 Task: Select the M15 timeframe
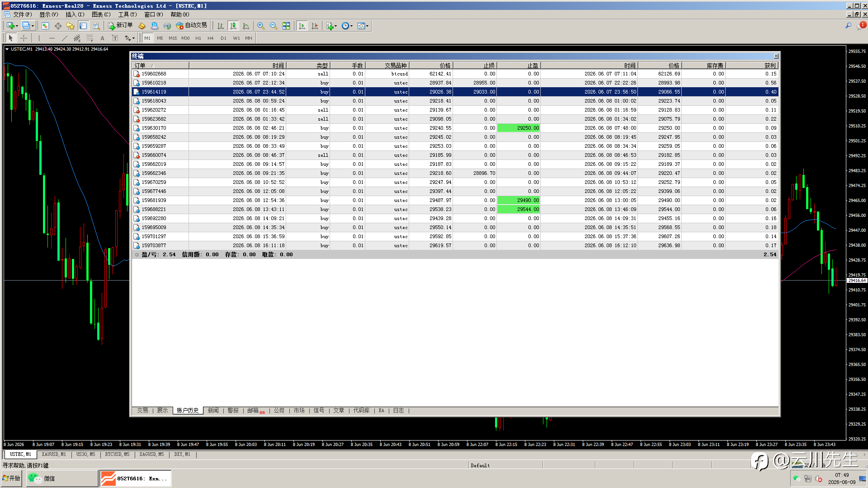click(173, 38)
